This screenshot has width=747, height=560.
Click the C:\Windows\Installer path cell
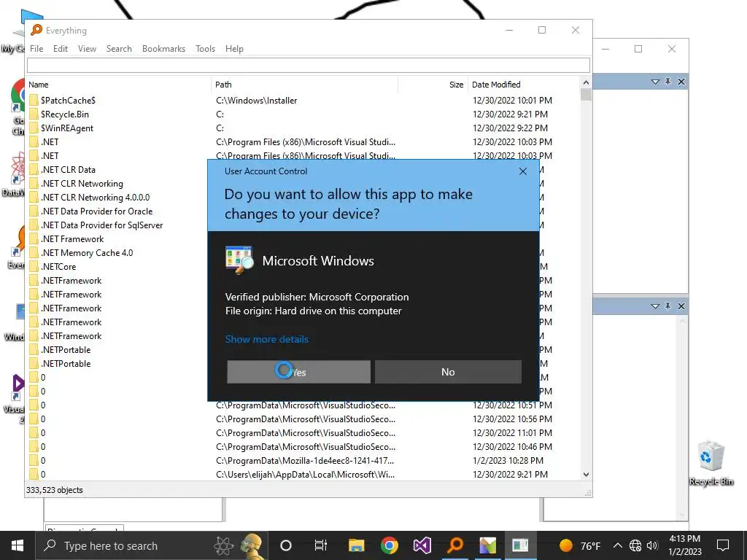pos(256,101)
